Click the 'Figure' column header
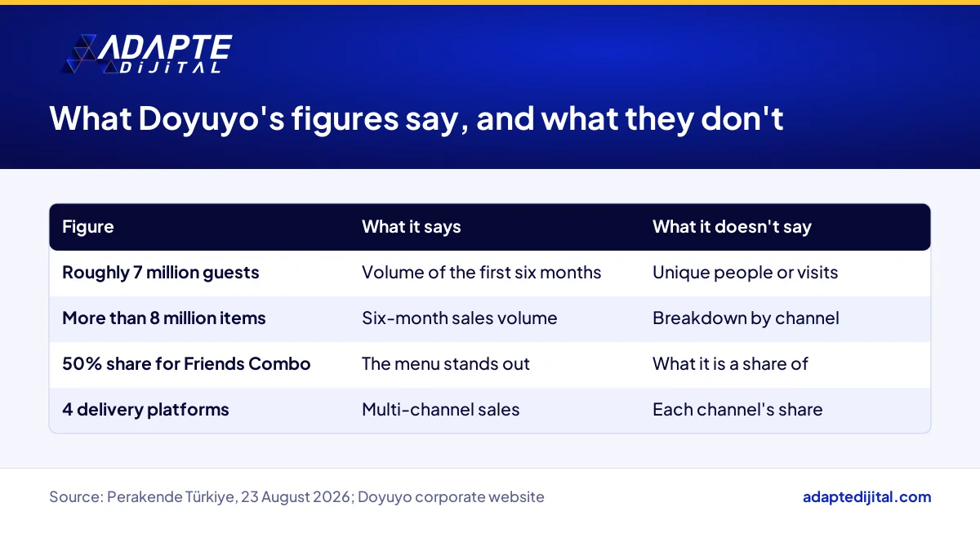The image size is (980, 538). (88, 227)
